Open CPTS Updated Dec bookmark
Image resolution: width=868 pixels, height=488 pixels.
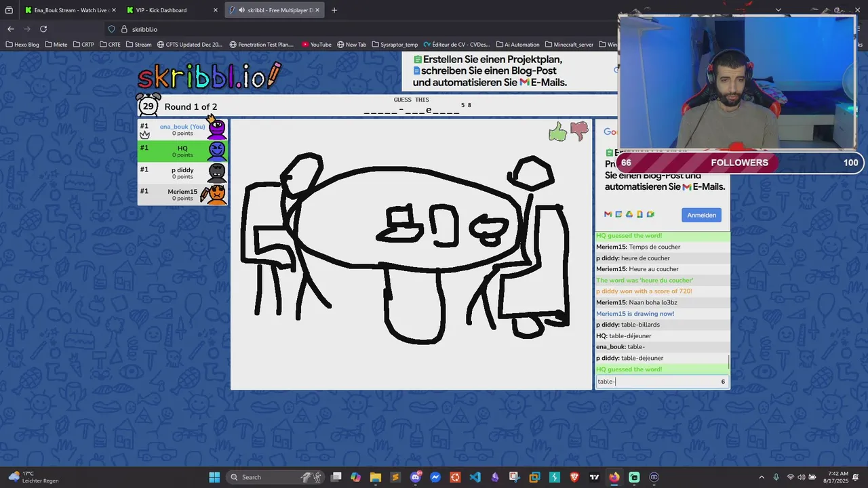pyautogui.click(x=190, y=45)
